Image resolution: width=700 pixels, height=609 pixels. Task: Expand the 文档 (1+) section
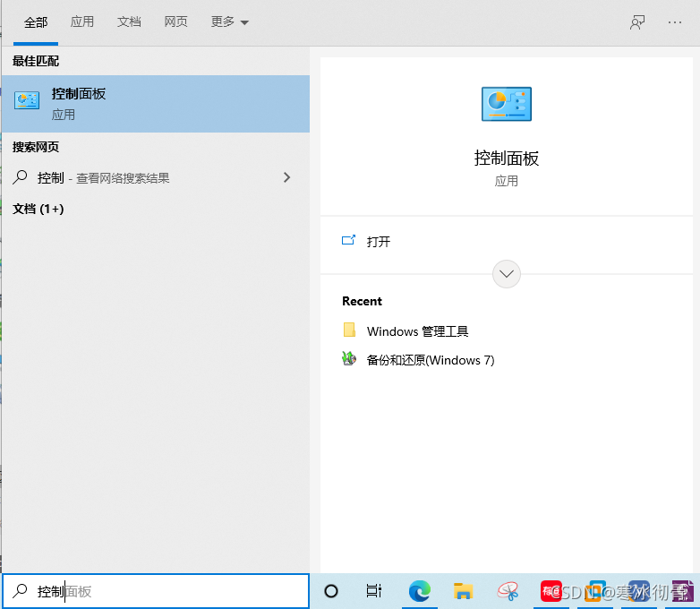pos(38,209)
